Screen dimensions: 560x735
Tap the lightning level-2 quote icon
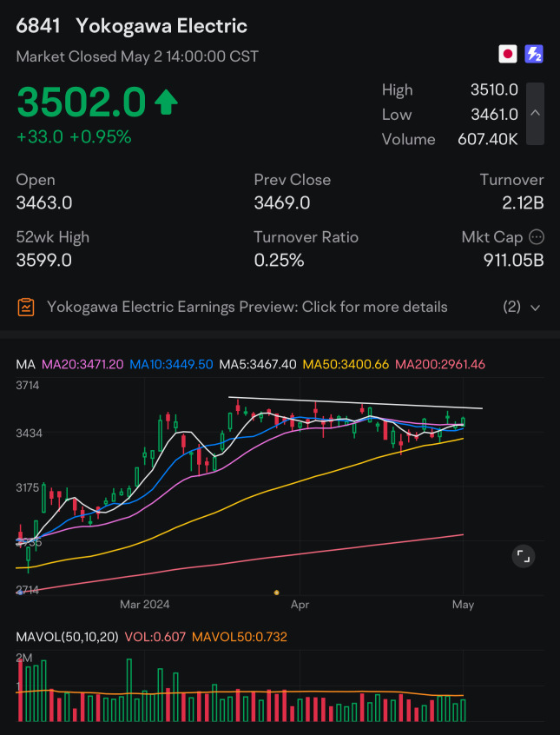point(534,54)
